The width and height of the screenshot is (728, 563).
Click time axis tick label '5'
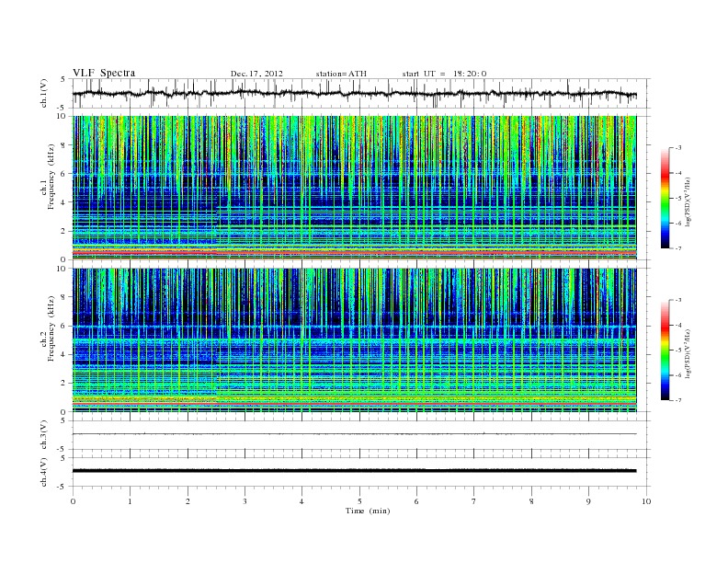coord(359,501)
